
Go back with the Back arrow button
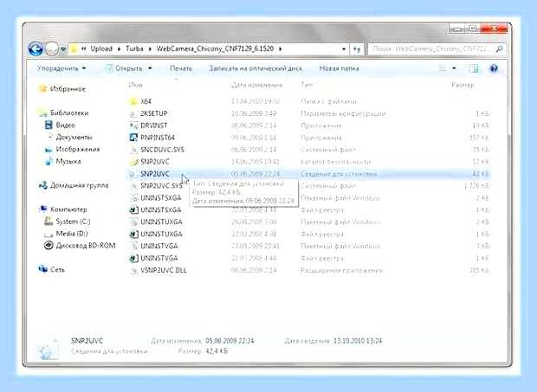point(36,48)
